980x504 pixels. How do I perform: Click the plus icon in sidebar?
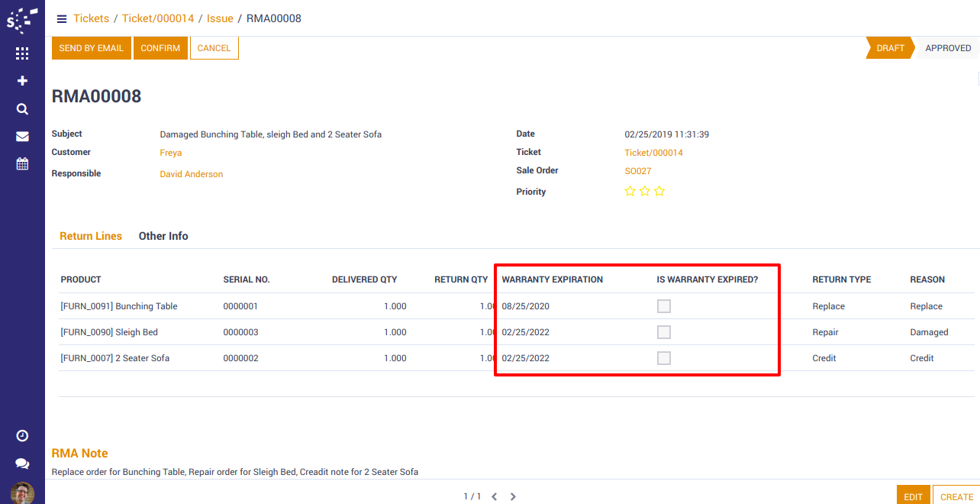coord(22,81)
